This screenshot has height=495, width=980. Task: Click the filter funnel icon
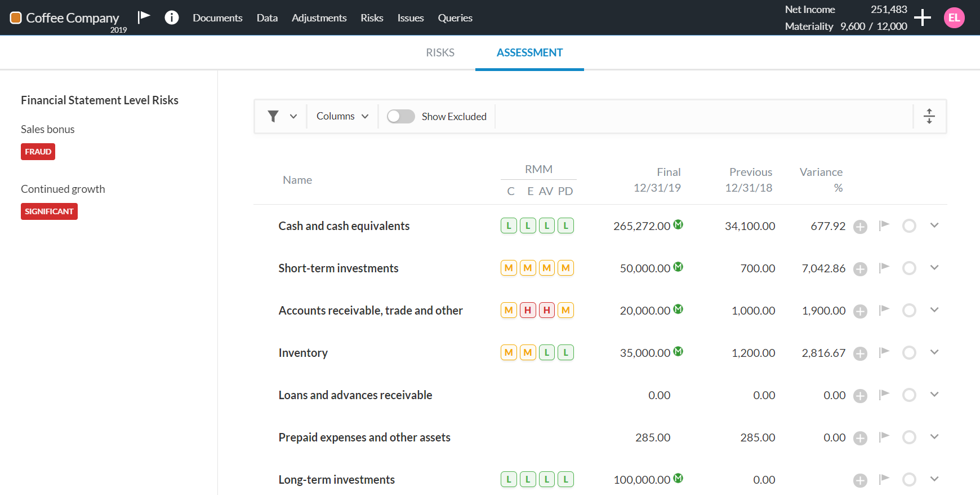point(274,116)
